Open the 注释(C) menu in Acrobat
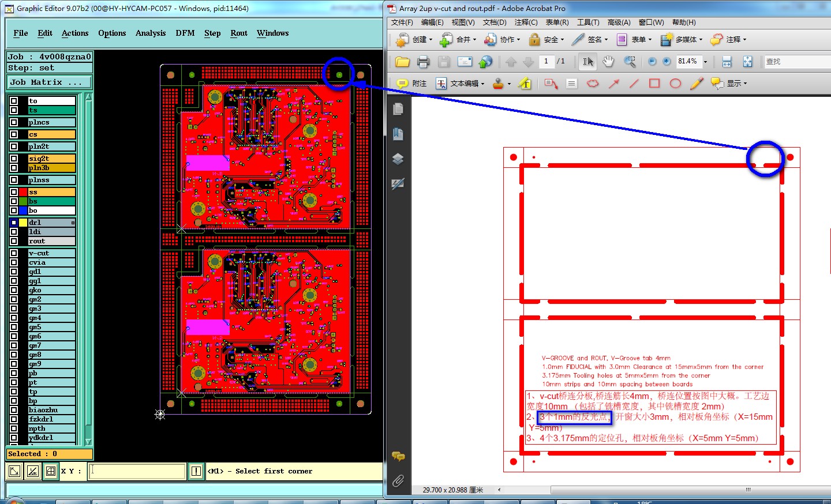The image size is (831, 504). click(x=526, y=22)
